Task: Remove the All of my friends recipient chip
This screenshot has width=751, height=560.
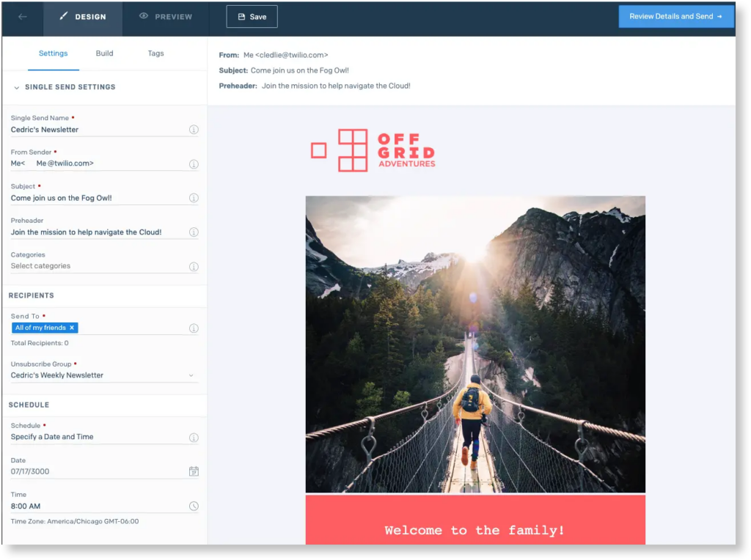Action: click(71, 328)
